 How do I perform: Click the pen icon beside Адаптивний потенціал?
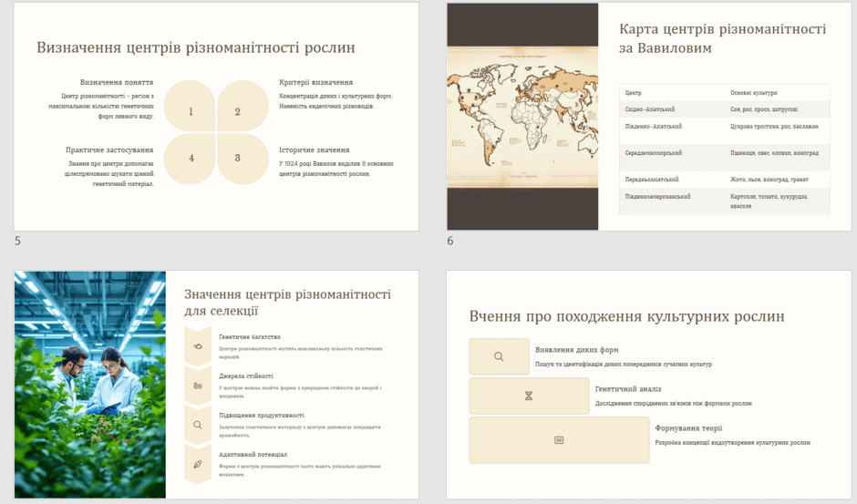[x=198, y=464]
